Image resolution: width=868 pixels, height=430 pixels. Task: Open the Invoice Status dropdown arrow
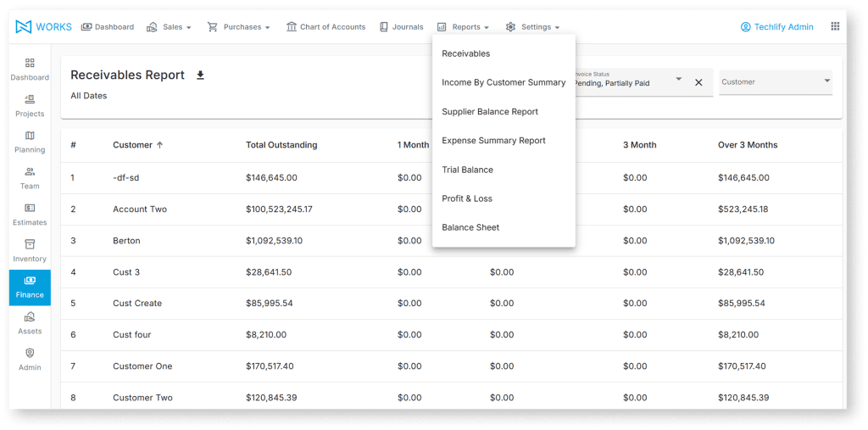679,79
